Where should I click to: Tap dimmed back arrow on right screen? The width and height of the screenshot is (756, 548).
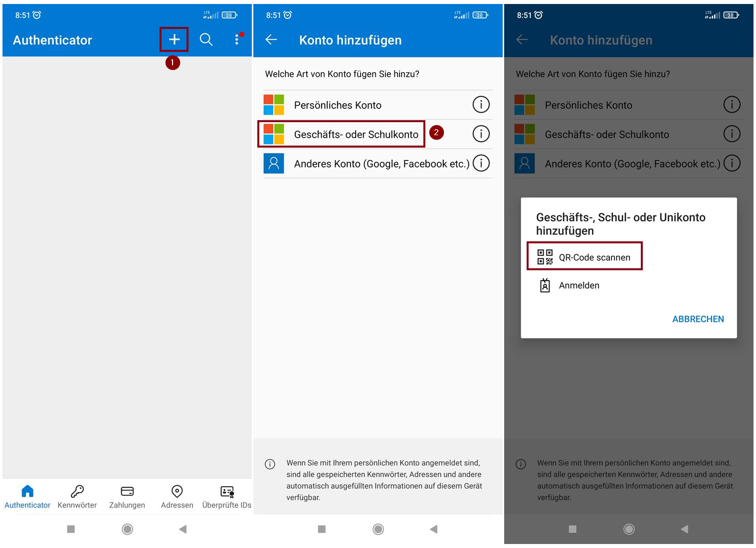pyautogui.click(x=522, y=39)
